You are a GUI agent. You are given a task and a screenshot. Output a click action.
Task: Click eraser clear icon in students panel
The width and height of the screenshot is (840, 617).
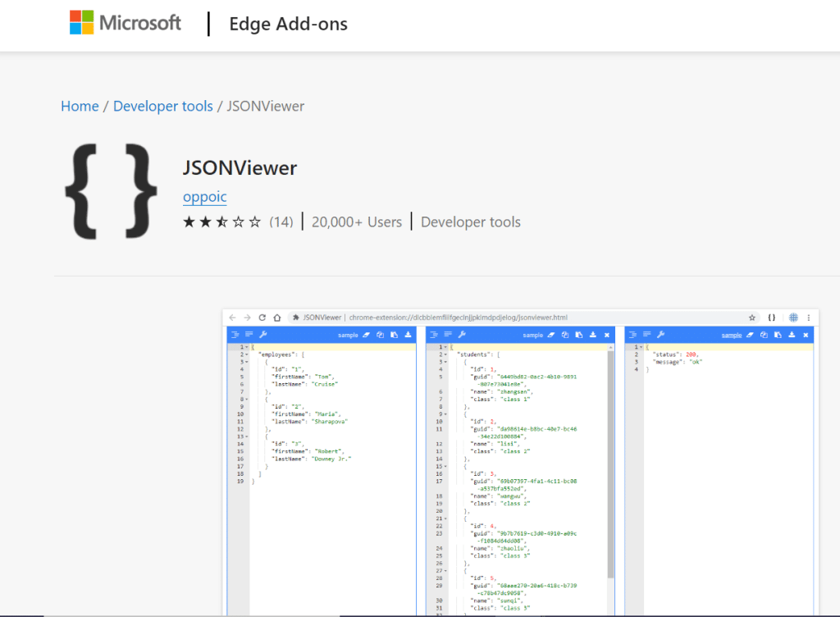551,335
